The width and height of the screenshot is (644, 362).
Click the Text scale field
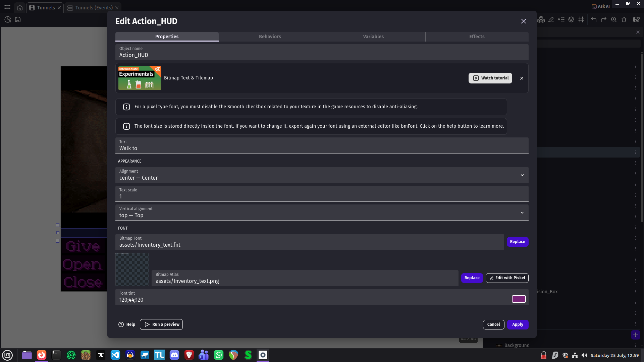pyautogui.click(x=322, y=194)
